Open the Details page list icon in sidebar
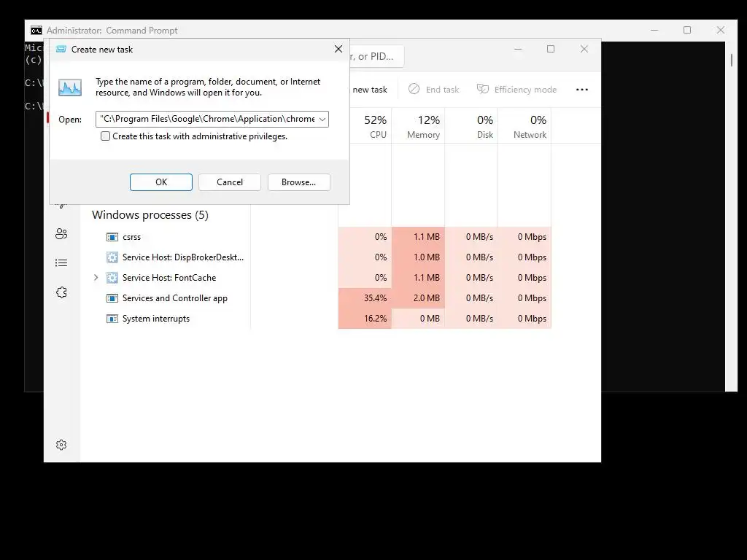This screenshot has height=560, width=747. point(61,262)
